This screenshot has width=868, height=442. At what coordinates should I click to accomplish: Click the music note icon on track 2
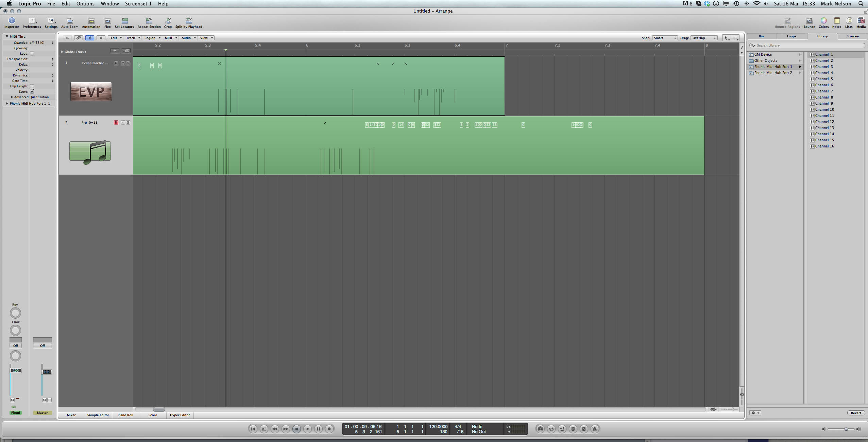point(90,152)
